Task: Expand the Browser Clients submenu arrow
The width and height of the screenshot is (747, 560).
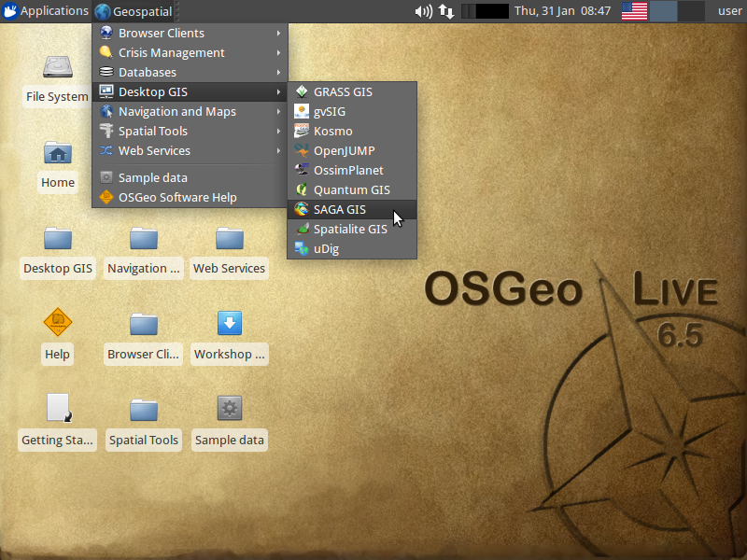Action: coord(278,34)
